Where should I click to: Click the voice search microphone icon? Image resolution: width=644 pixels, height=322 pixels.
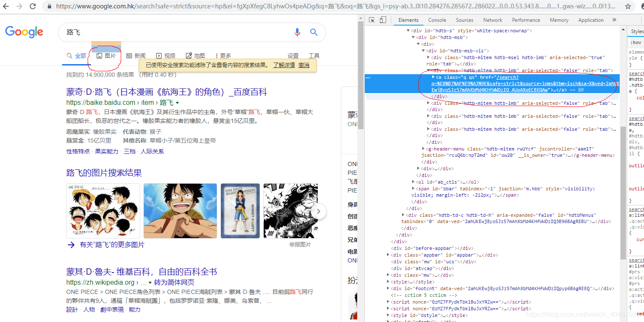coord(297,32)
